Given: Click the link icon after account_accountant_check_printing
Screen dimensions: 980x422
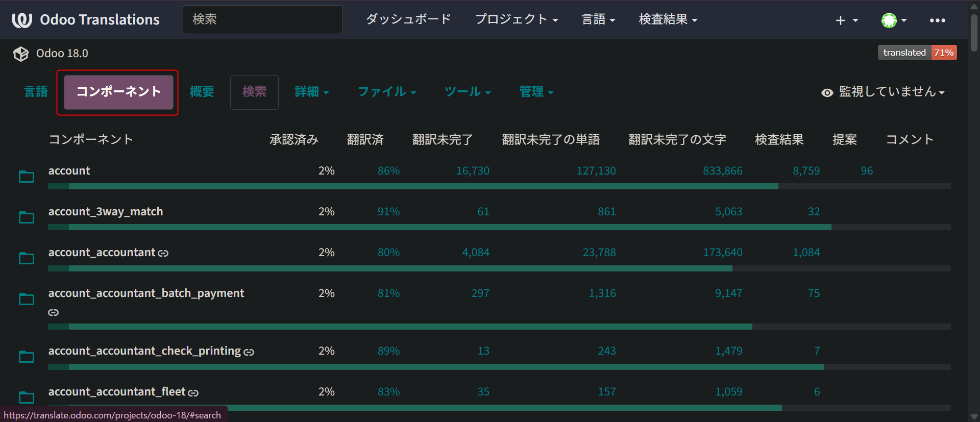Looking at the screenshot, I should 249,352.
